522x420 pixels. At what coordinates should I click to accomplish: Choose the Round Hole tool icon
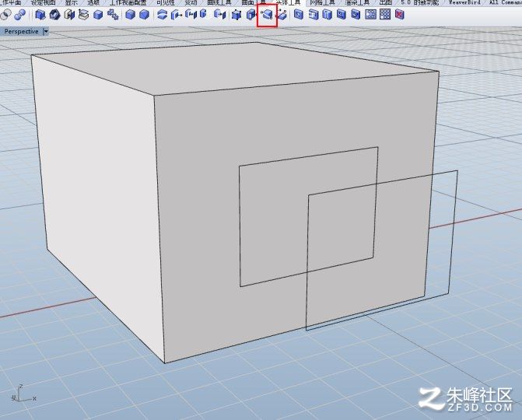299,15
